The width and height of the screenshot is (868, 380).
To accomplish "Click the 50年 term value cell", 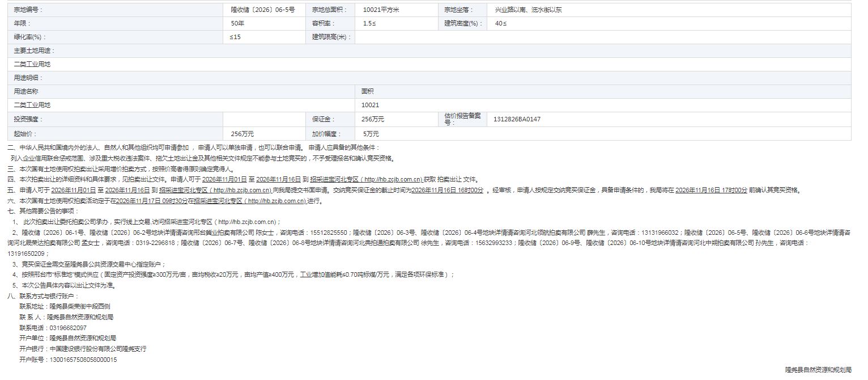I will 265,23.
